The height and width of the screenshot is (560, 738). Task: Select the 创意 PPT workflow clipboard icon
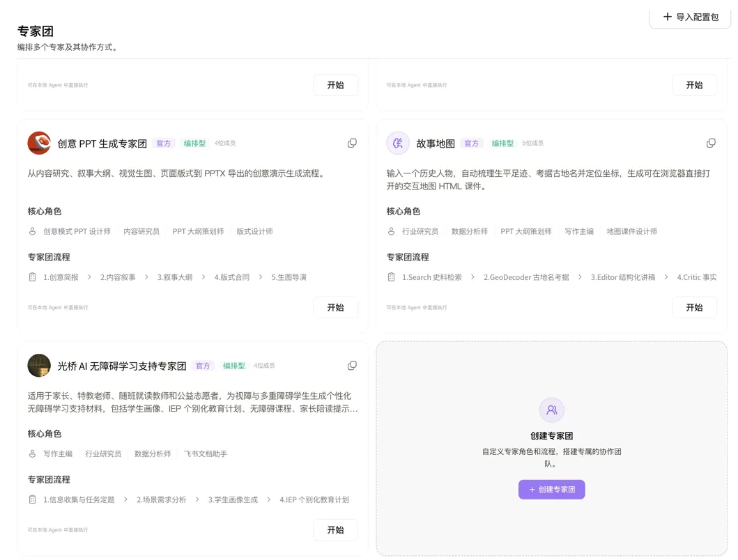33,277
